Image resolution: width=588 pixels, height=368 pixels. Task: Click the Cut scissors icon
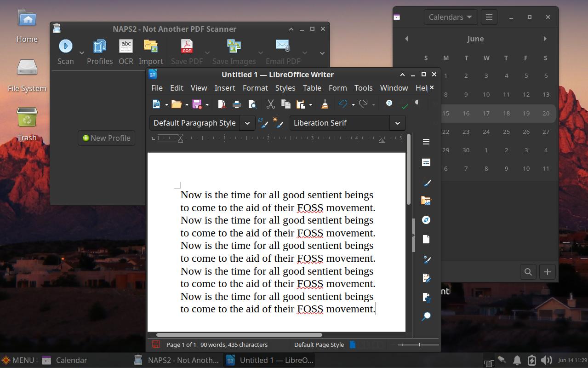[x=270, y=104]
